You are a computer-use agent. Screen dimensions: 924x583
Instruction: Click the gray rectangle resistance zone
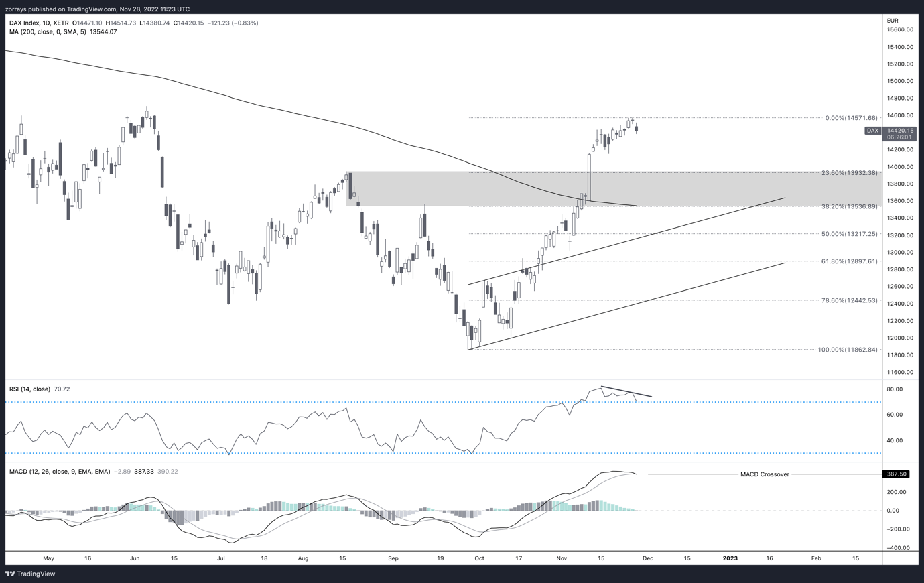(x=614, y=188)
